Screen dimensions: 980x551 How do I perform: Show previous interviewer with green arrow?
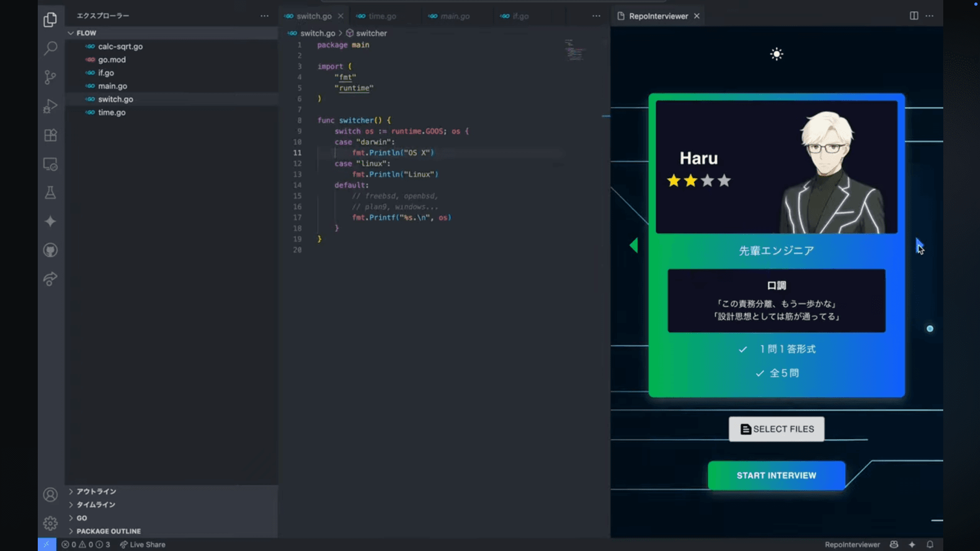[634, 245]
